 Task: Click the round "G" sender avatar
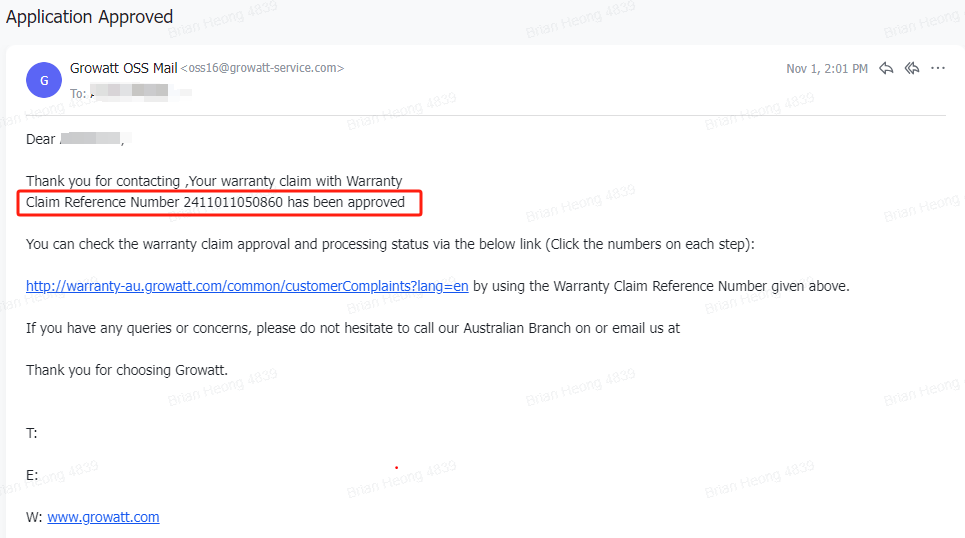coord(44,81)
